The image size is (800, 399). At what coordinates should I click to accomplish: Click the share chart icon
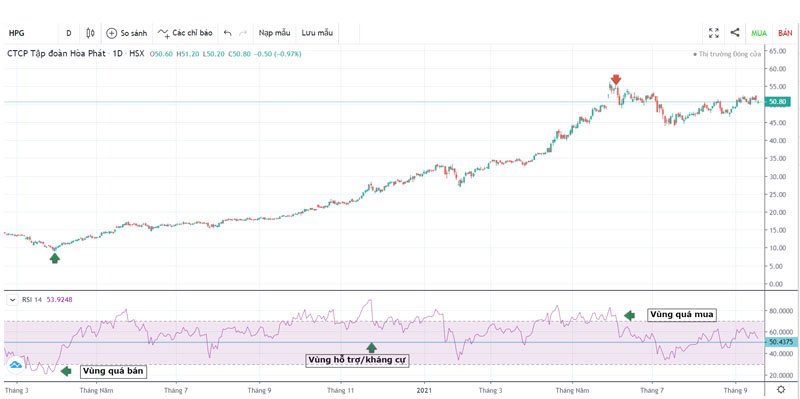(x=735, y=33)
